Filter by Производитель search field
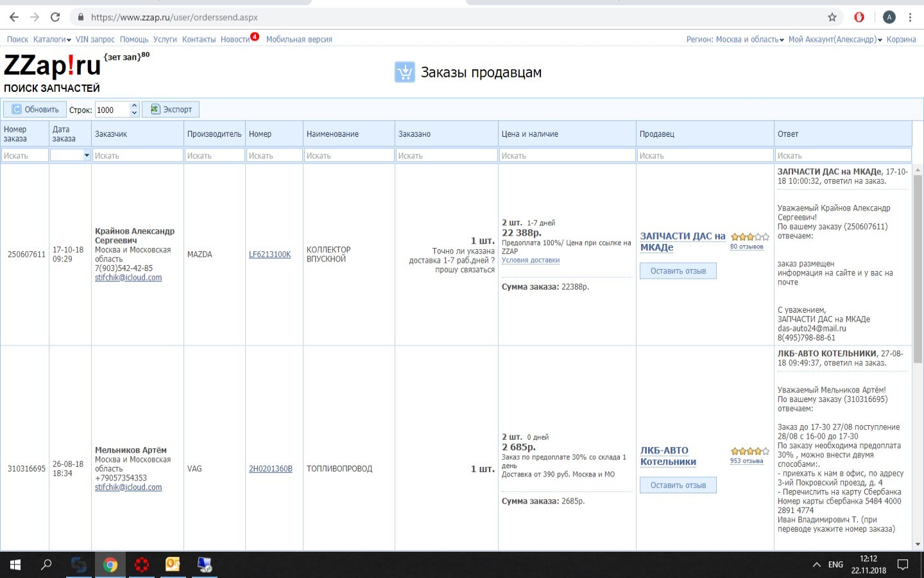The height and width of the screenshot is (578, 924). coord(214,155)
